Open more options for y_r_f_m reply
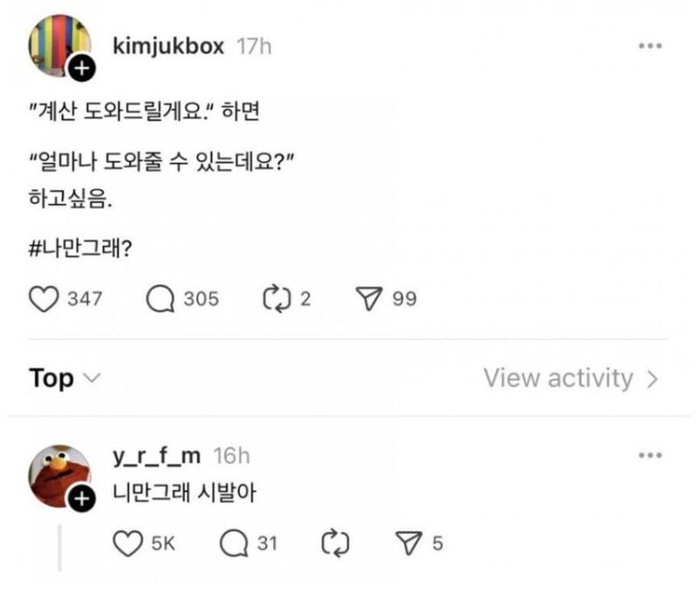 click(x=649, y=456)
